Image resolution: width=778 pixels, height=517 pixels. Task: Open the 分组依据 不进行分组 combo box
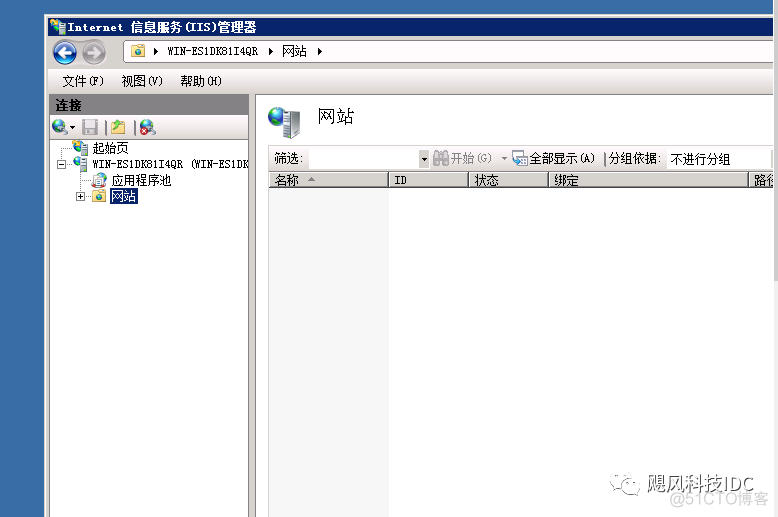pyautogui.click(x=719, y=159)
